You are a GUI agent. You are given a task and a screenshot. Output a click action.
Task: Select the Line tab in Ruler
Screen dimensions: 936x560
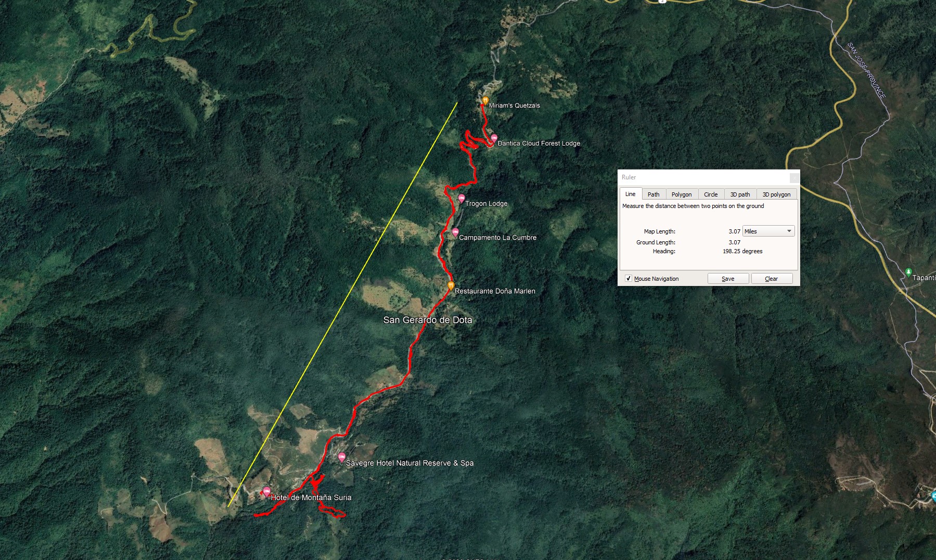point(630,194)
